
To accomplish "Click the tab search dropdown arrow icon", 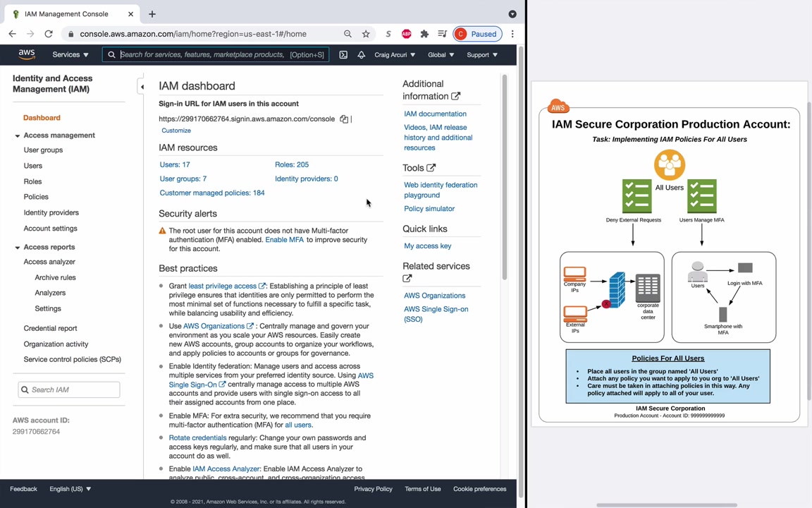I will click(512, 14).
